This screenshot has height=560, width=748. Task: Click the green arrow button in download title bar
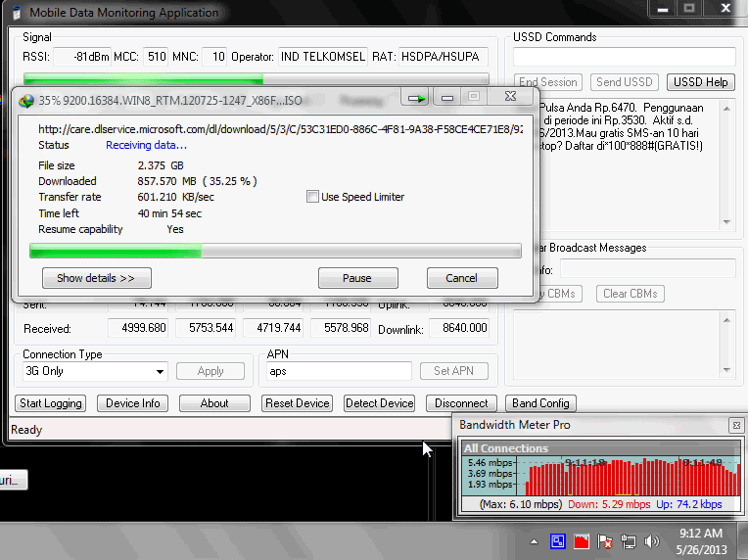tap(417, 98)
